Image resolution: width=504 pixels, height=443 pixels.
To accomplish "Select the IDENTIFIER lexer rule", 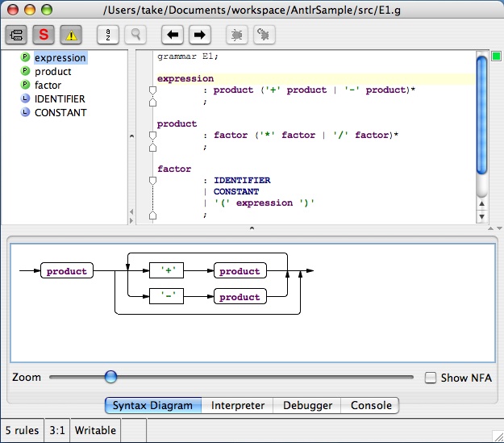I will point(59,98).
